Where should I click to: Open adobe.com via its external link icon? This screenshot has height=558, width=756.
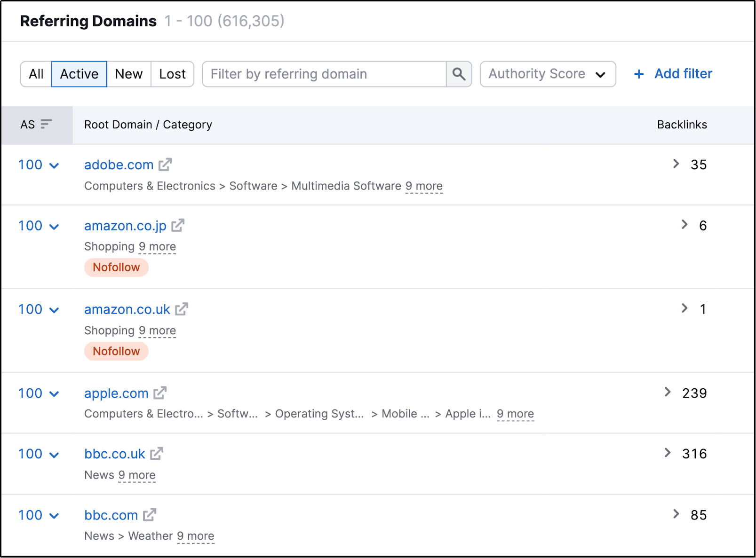[x=166, y=165]
